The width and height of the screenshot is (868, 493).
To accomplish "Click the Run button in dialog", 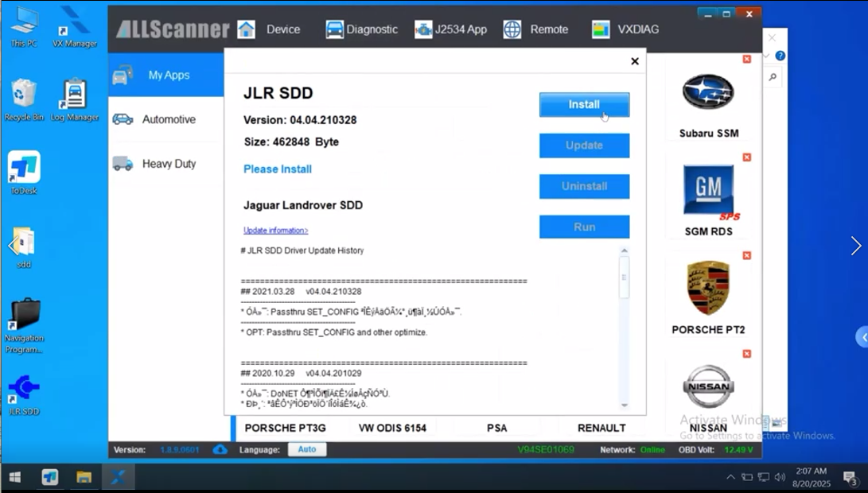I will pyautogui.click(x=584, y=227).
